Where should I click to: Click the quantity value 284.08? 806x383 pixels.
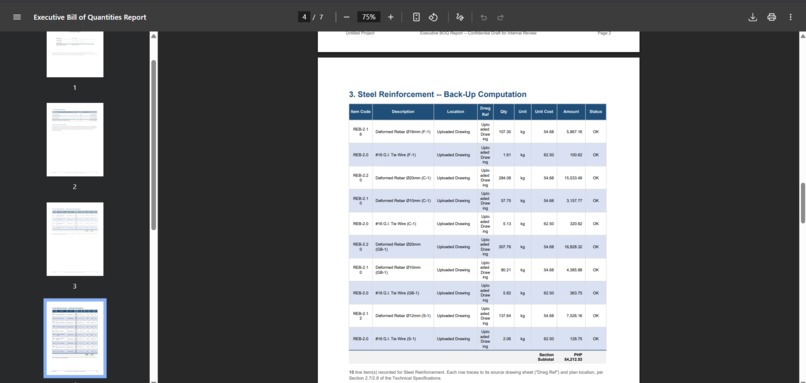click(x=505, y=178)
